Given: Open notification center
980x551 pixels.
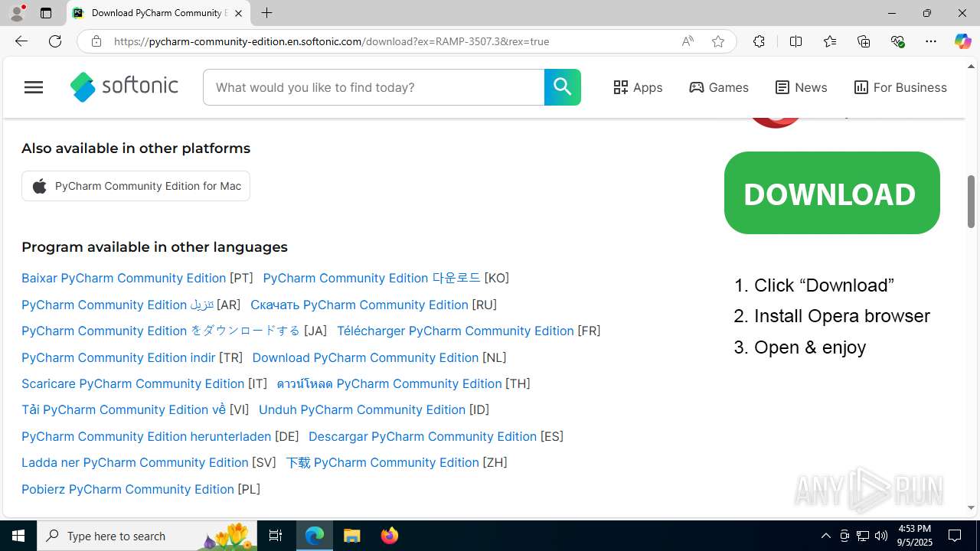Looking at the screenshot, I should coord(955,536).
